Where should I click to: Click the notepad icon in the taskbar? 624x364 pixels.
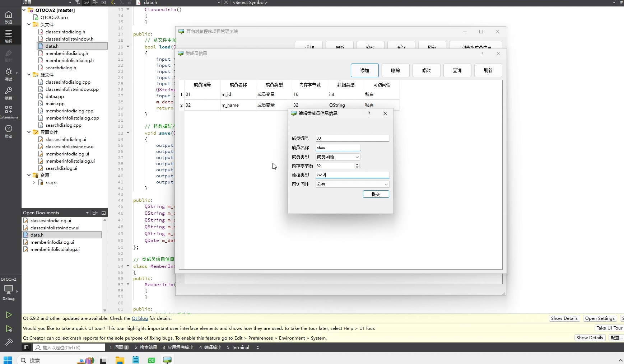[136, 360]
